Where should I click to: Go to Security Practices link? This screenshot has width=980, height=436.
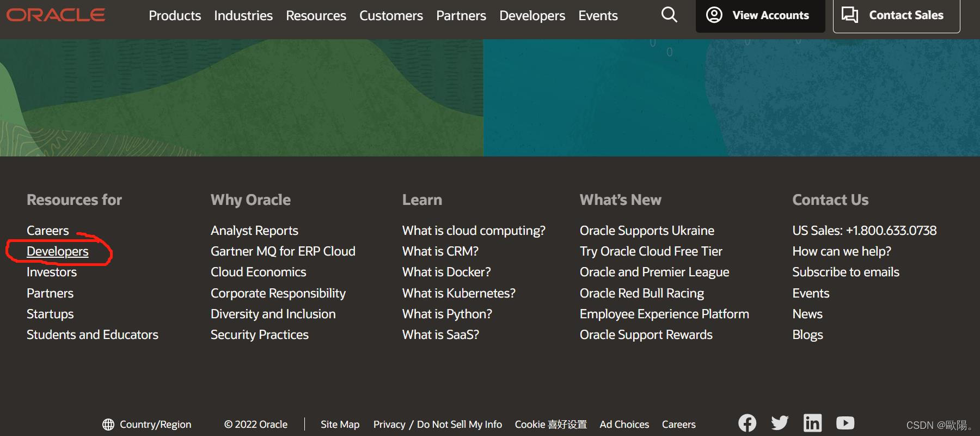tap(260, 335)
